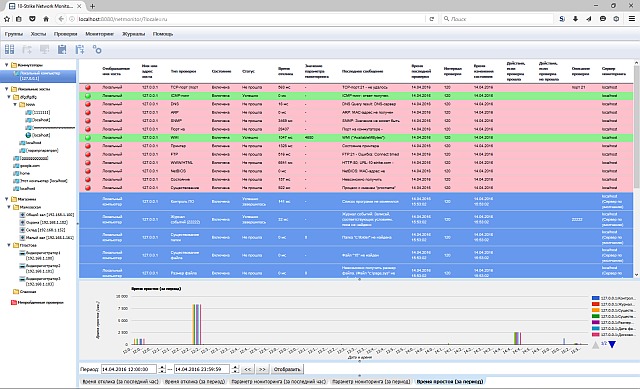
Task: Switch to Время отклика (за последний час) tab
Action: coord(120,382)
